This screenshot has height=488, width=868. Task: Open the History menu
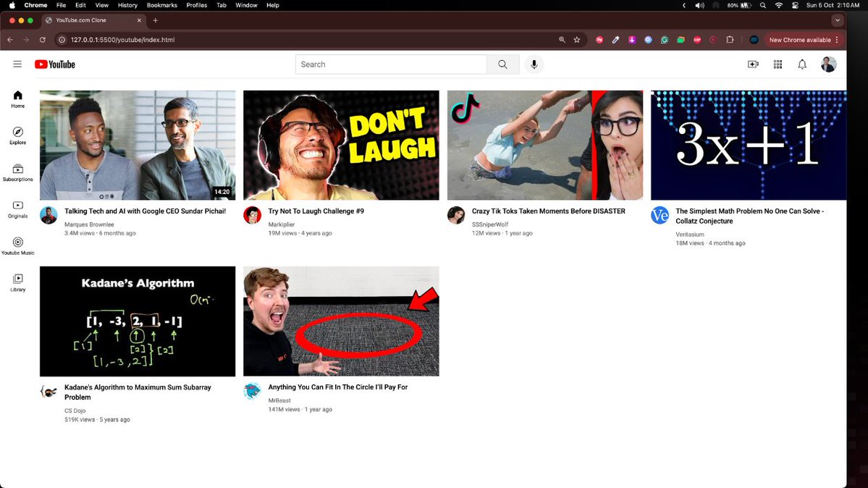click(127, 5)
